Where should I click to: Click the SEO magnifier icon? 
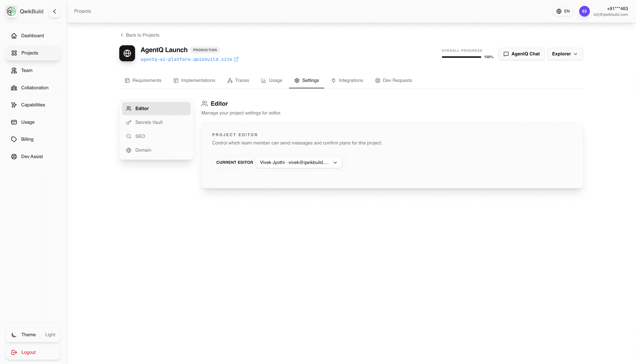click(x=129, y=136)
